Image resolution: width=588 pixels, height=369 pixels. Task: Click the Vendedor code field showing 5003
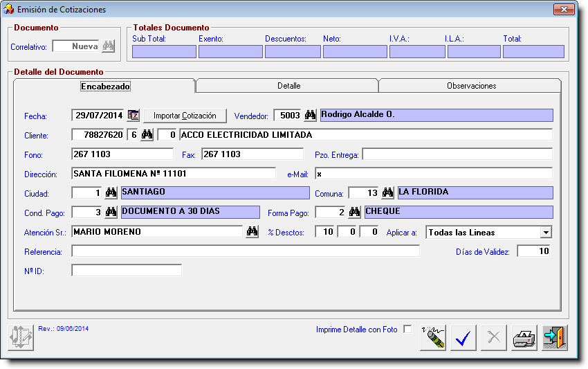point(288,115)
